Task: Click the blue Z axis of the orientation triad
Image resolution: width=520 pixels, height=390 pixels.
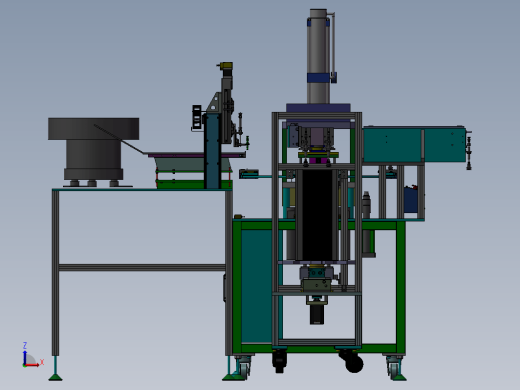Action: pyautogui.click(x=25, y=357)
